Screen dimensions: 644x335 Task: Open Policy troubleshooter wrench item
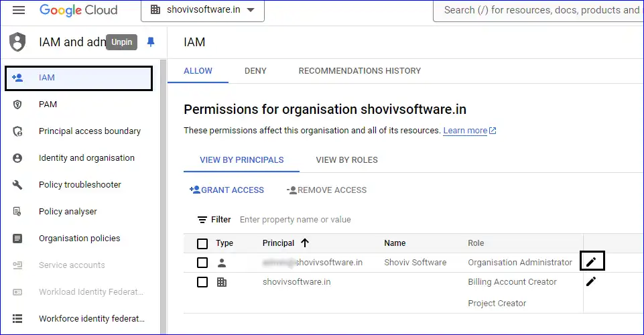pos(80,185)
